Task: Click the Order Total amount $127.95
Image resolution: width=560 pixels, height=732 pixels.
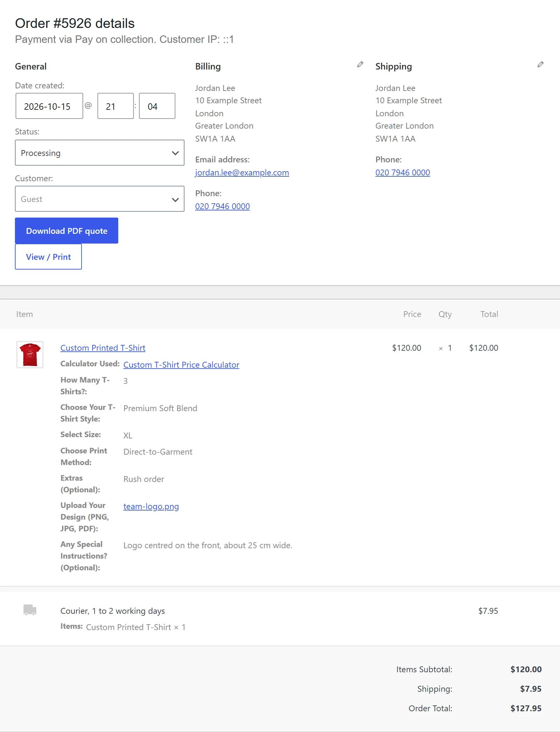Action: (x=526, y=709)
